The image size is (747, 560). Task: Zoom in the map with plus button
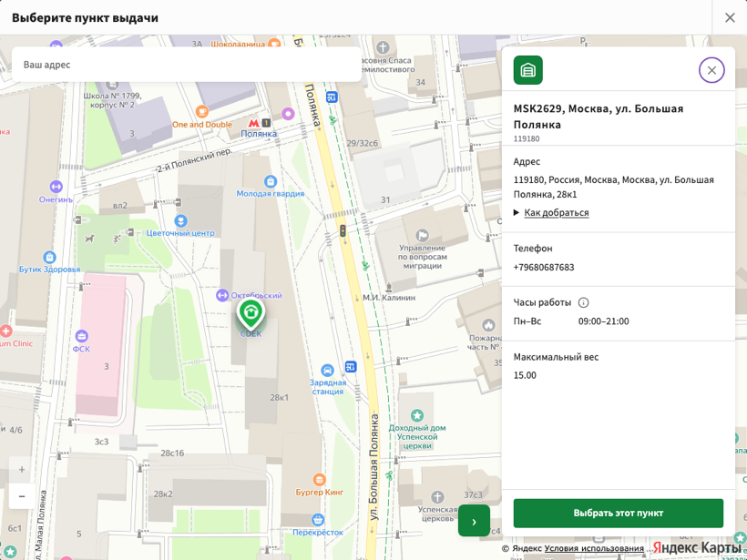[22, 470]
